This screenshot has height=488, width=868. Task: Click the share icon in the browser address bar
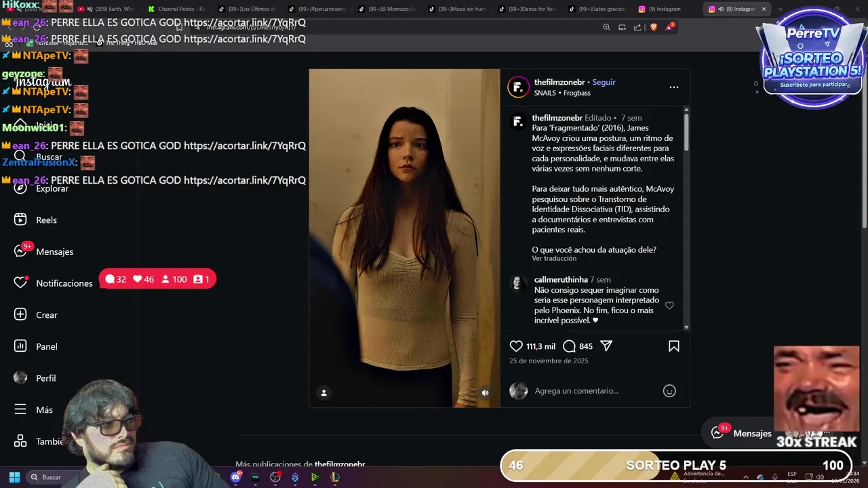pyautogui.click(x=637, y=27)
